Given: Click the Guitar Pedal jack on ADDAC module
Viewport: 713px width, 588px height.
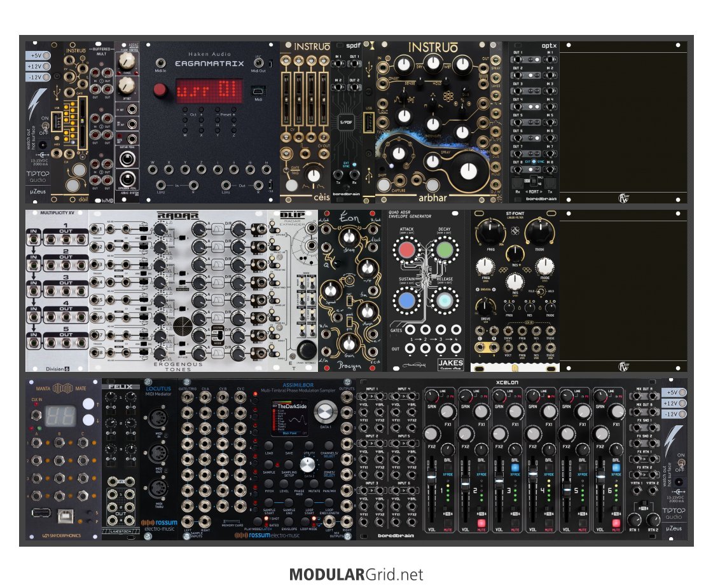Looking at the screenshot, I should tap(127, 158).
